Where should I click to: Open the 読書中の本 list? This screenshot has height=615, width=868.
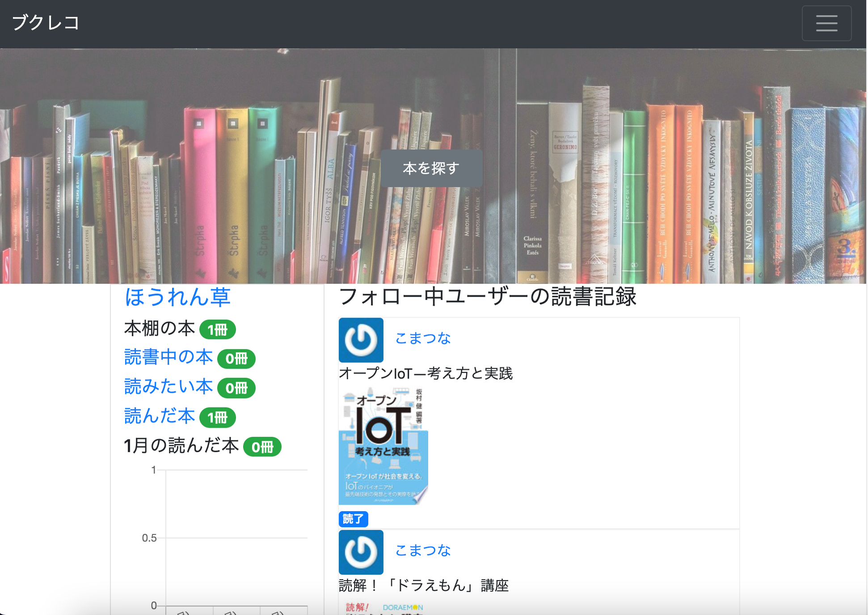point(169,357)
